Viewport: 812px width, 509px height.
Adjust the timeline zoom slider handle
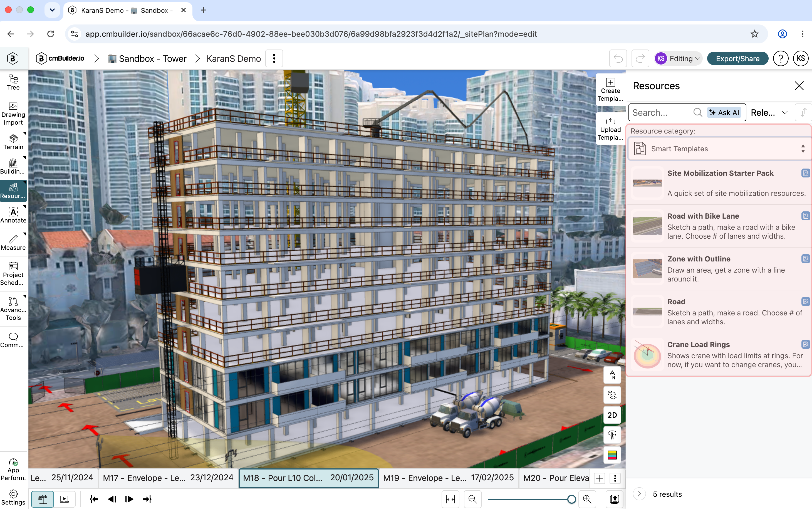click(x=571, y=499)
